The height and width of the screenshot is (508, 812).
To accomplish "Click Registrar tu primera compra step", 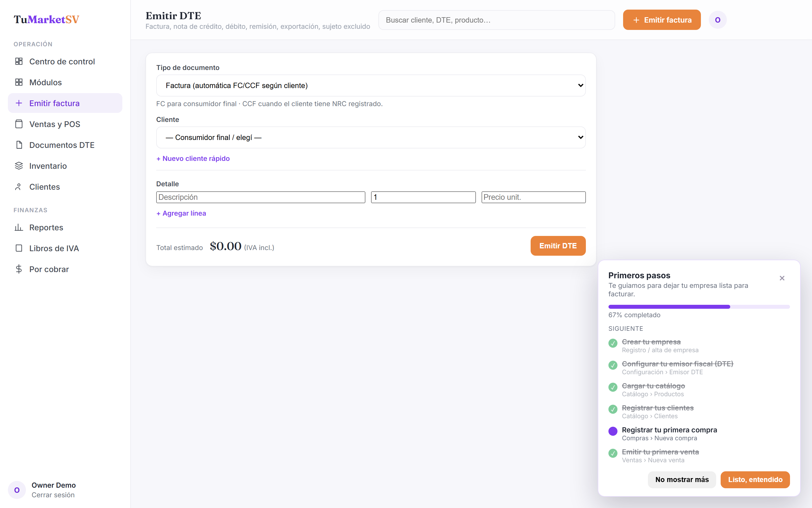I will pos(669,430).
